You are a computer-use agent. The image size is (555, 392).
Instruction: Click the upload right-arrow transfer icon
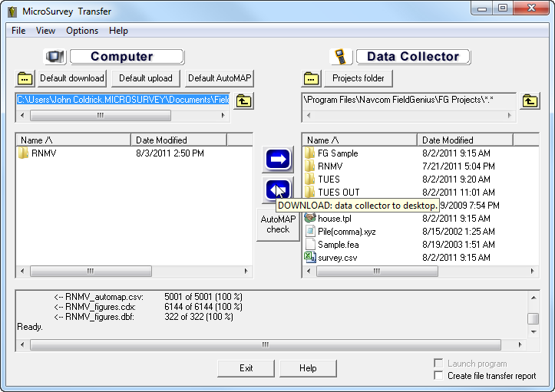point(278,160)
